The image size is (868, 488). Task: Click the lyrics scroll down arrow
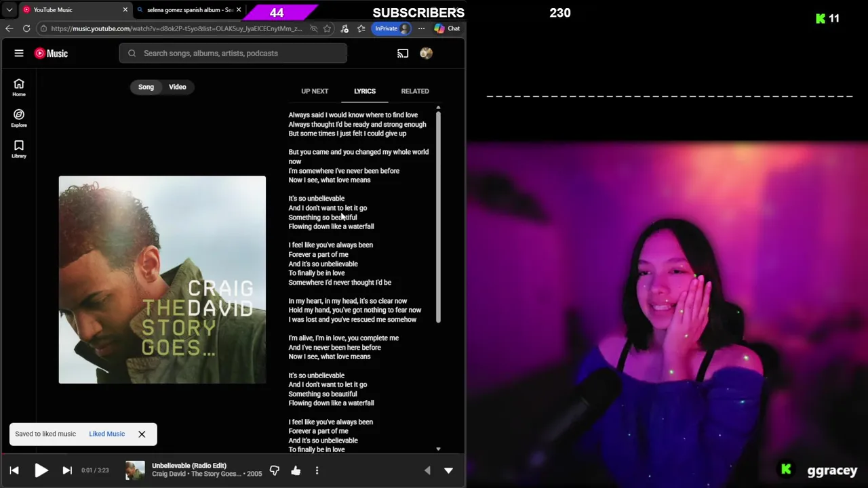(x=438, y=449)
